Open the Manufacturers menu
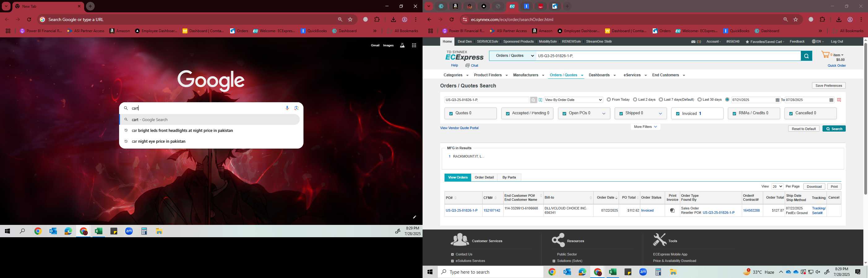Screen dimensions: 868x278 tap(528, 75)
